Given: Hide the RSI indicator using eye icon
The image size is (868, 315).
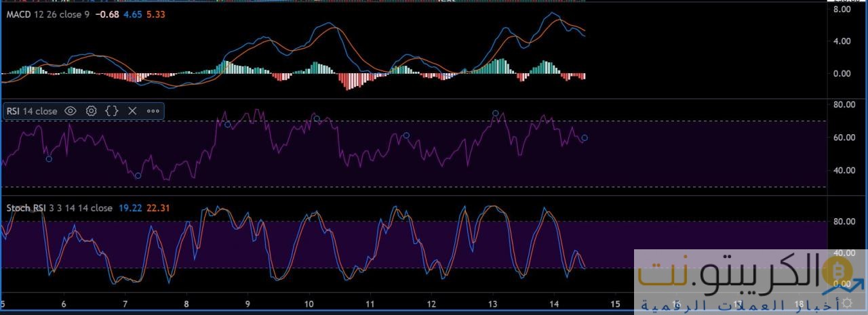Looking at the screenshot, I should coord(71,111).
